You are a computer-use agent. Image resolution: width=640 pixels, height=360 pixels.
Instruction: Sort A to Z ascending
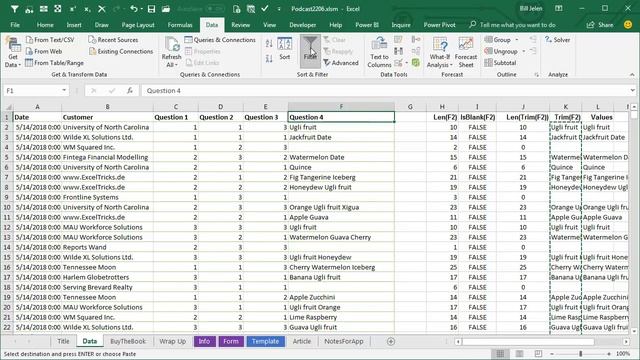(269, 43)
